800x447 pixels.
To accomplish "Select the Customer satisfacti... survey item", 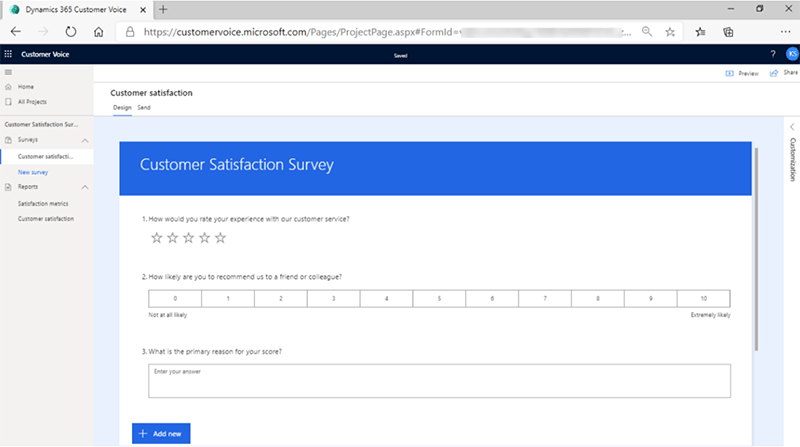I will (45, 157).
